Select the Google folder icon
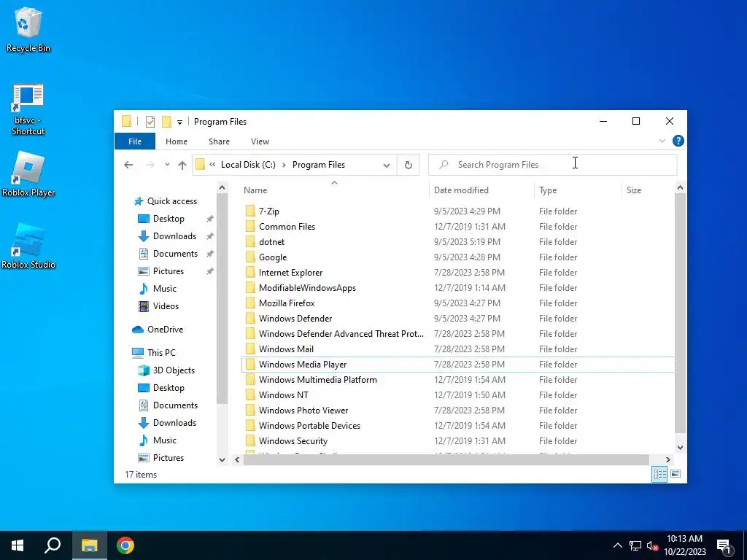 coord(250,257)
